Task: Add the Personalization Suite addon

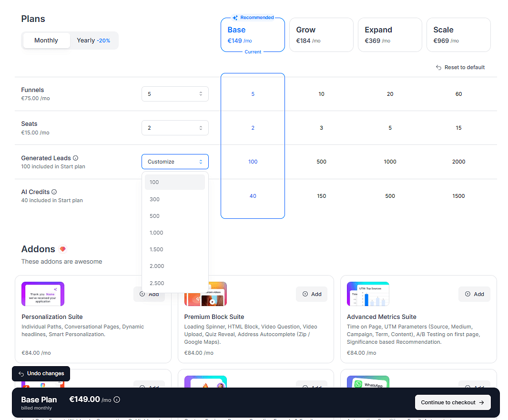Action: click(x=149, y=294)
